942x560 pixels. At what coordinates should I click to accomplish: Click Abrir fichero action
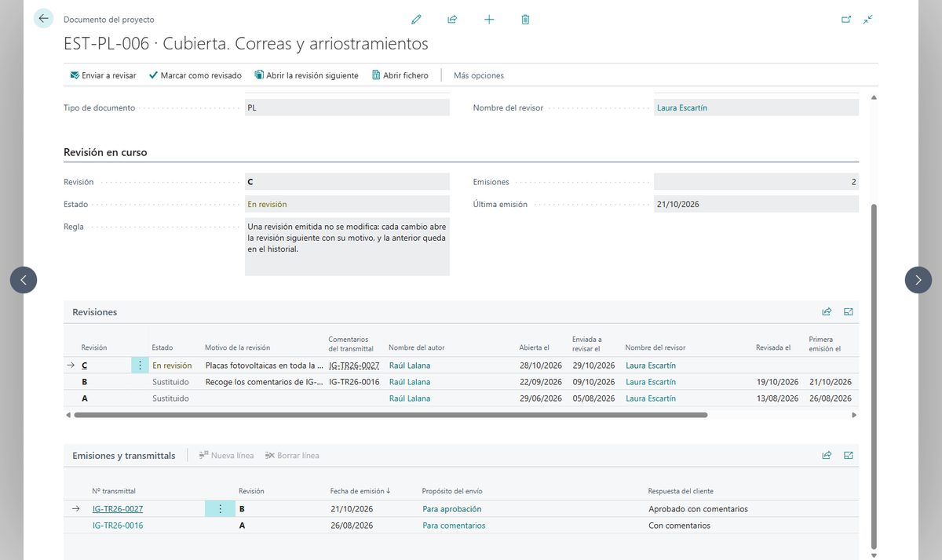[400, 75]
